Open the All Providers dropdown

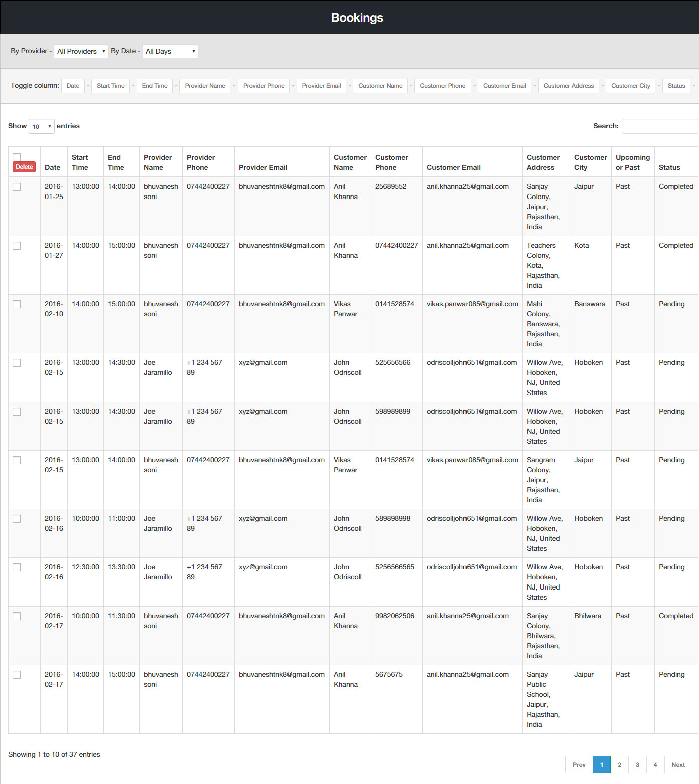(x=81, y=51)
